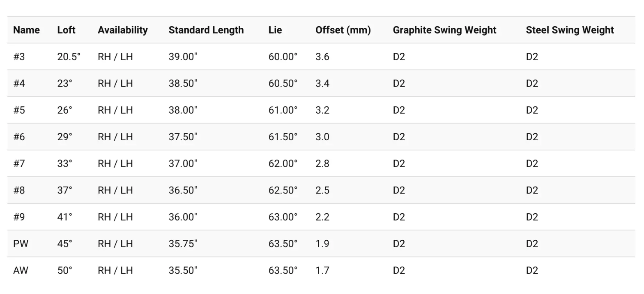Select the PW row name cell

pyautogui.click(x=21, y=244)
